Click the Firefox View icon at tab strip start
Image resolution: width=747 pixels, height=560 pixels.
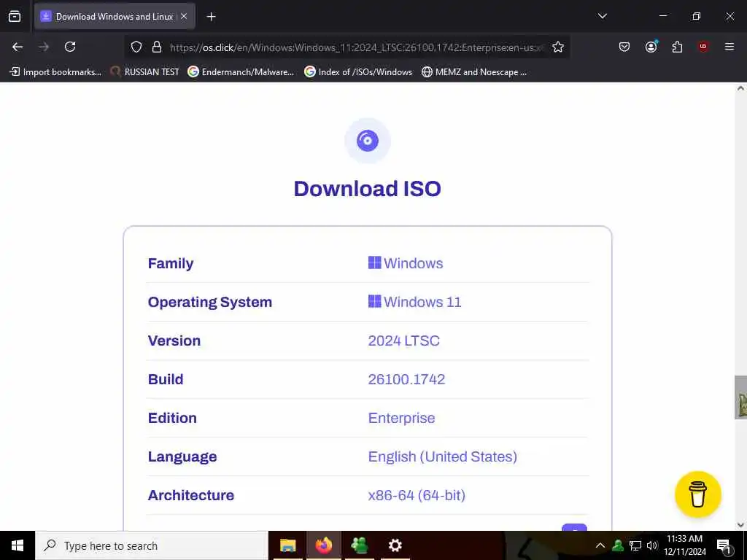click(x=15, y=16)
